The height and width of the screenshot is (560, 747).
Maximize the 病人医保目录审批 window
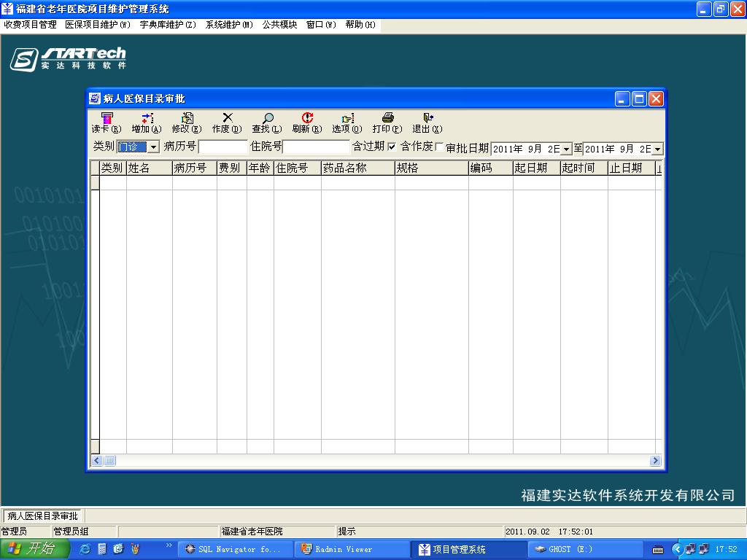point(639,99)
